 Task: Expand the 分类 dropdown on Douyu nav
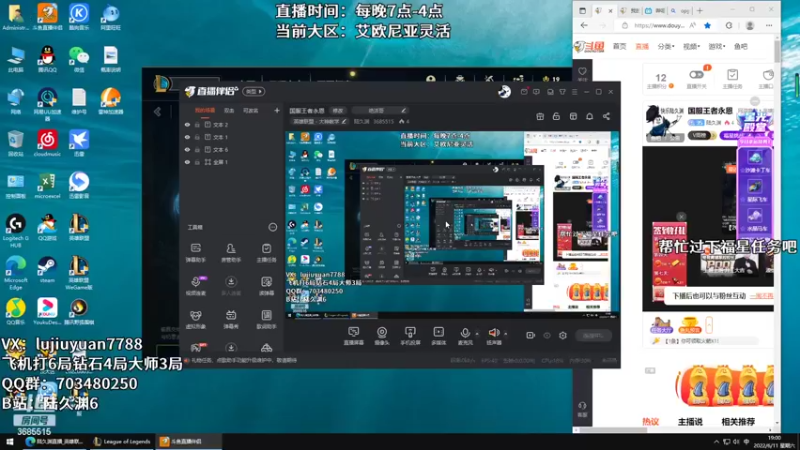[666, 46]
